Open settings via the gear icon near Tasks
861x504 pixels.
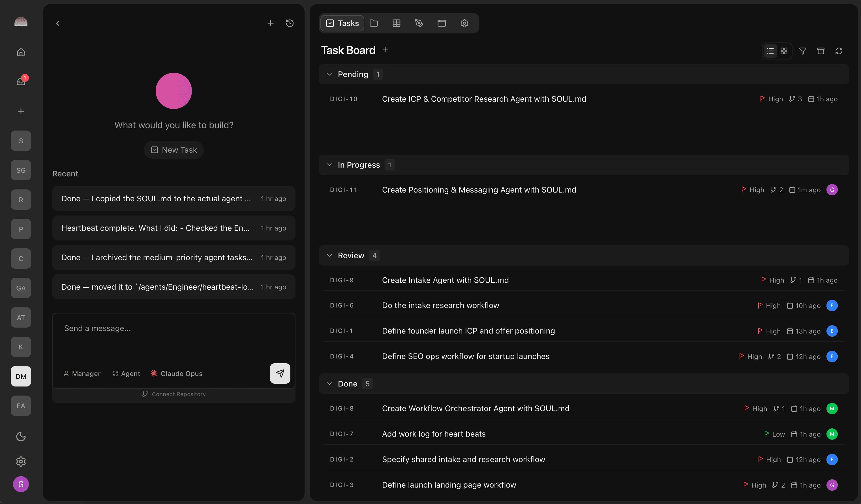[464, 23]
